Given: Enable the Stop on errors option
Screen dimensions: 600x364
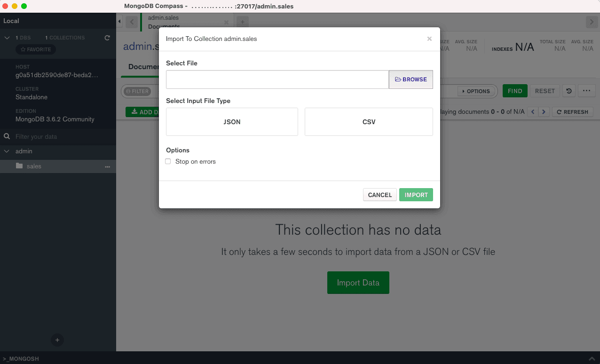Looking at the screenshot, I should (x=168, y=161).
